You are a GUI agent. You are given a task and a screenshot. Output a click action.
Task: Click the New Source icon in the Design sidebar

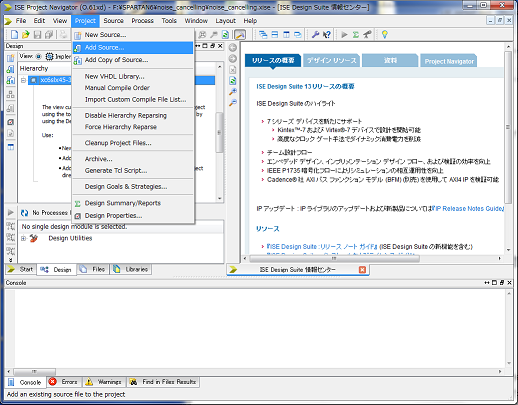tap(11, 58)
